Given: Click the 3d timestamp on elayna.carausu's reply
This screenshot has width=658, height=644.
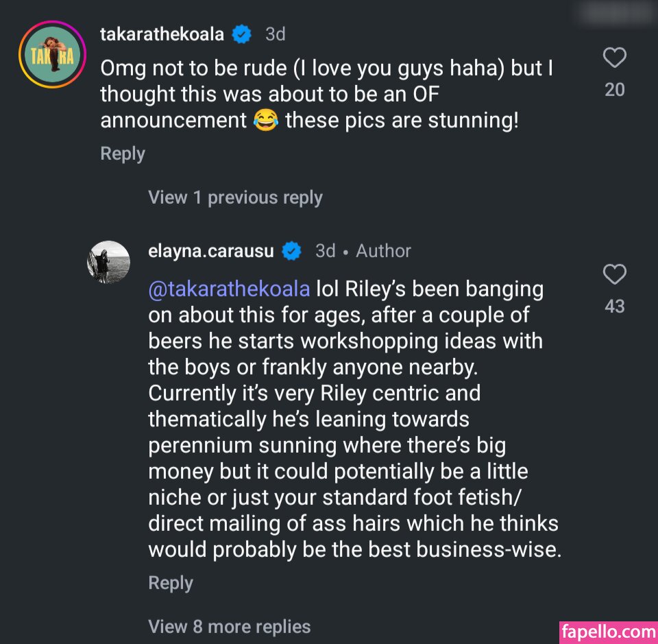Looking at the screenshot, I should (x=325, y=251).
